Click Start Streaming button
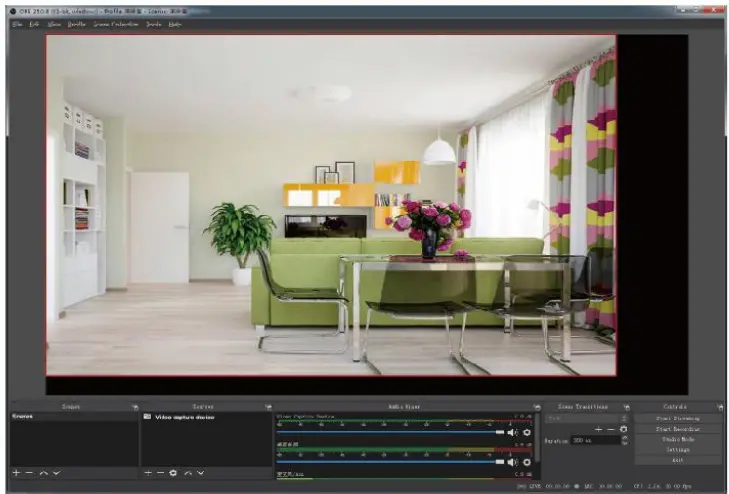 (677, 418)
